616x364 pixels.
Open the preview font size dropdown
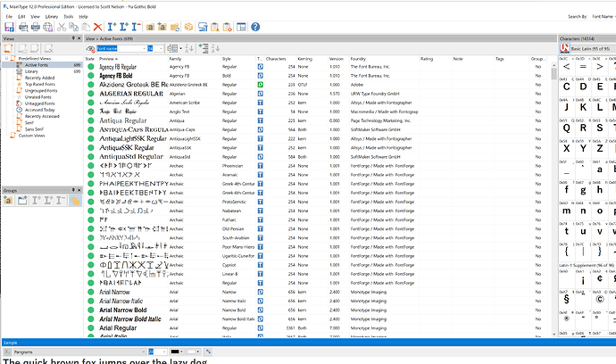point(161,48)
